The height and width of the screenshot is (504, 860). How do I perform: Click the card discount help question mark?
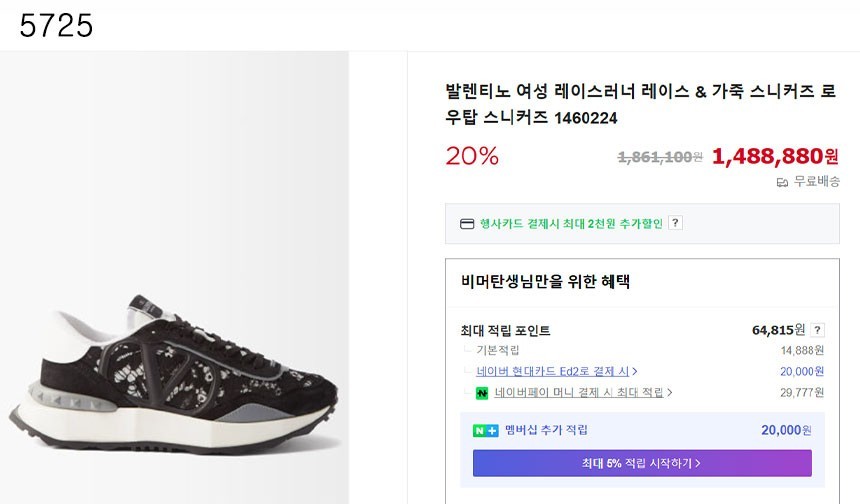tap(676, 223)
